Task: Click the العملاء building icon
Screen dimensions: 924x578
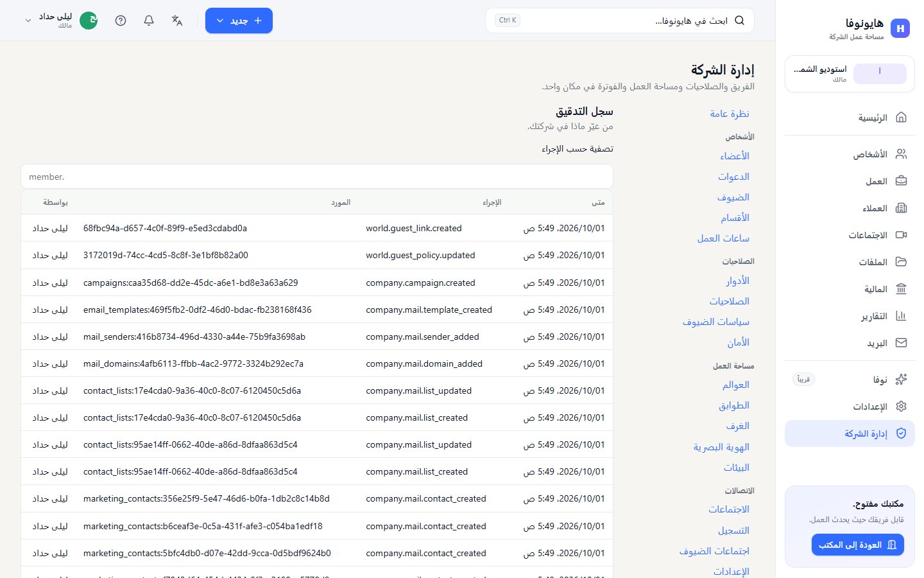Action: (901, 208)
